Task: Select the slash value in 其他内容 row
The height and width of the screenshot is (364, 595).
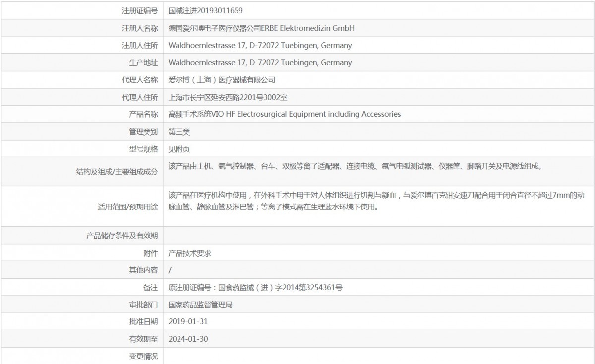Action: coord(170,270)
